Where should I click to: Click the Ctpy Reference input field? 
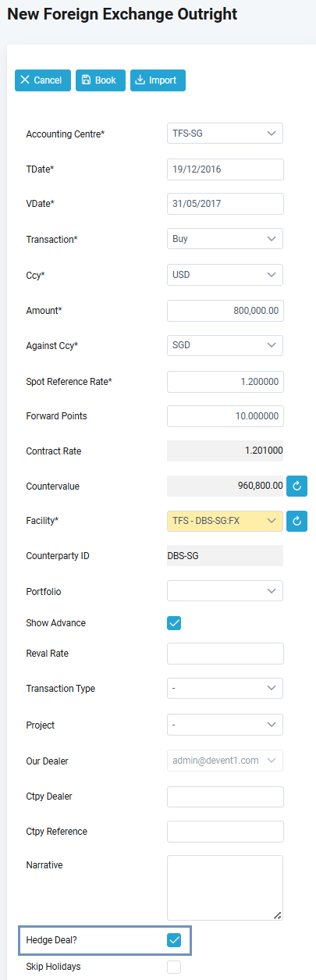click(225, 832)
